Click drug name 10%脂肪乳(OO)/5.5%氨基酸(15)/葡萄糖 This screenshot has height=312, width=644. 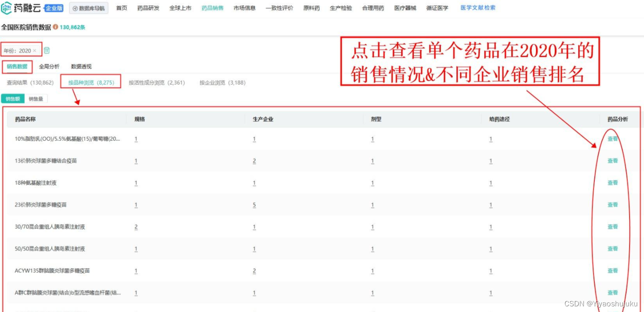click(68, 139)
